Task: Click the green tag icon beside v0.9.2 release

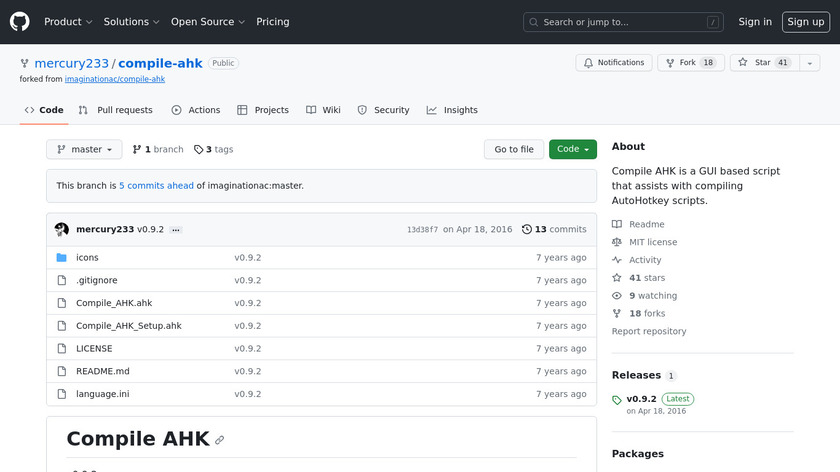Action: click(617, 400)
